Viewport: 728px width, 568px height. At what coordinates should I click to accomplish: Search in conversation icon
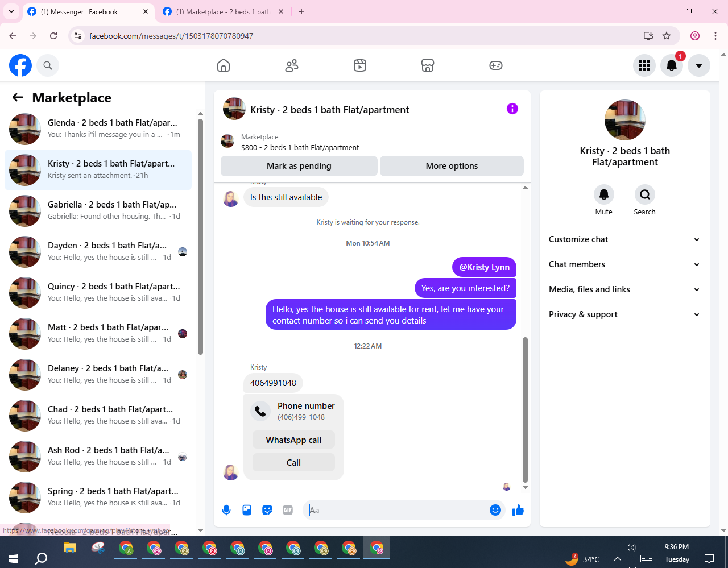645,194
